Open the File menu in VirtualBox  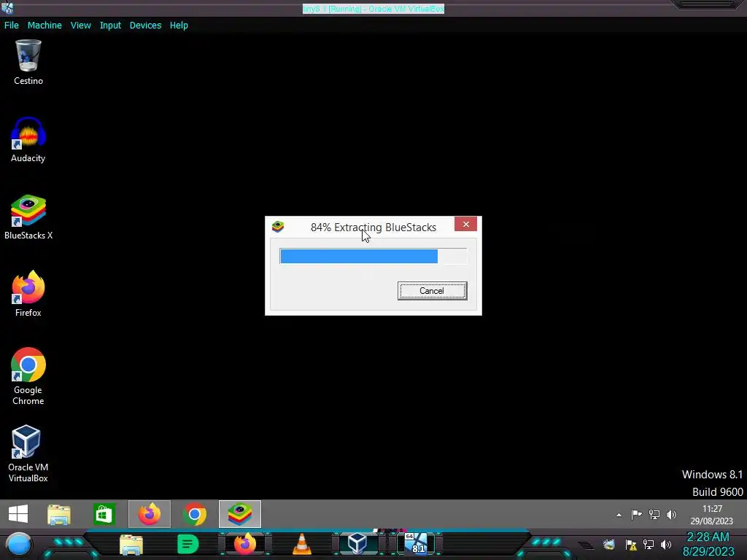(x=12, y=26)
